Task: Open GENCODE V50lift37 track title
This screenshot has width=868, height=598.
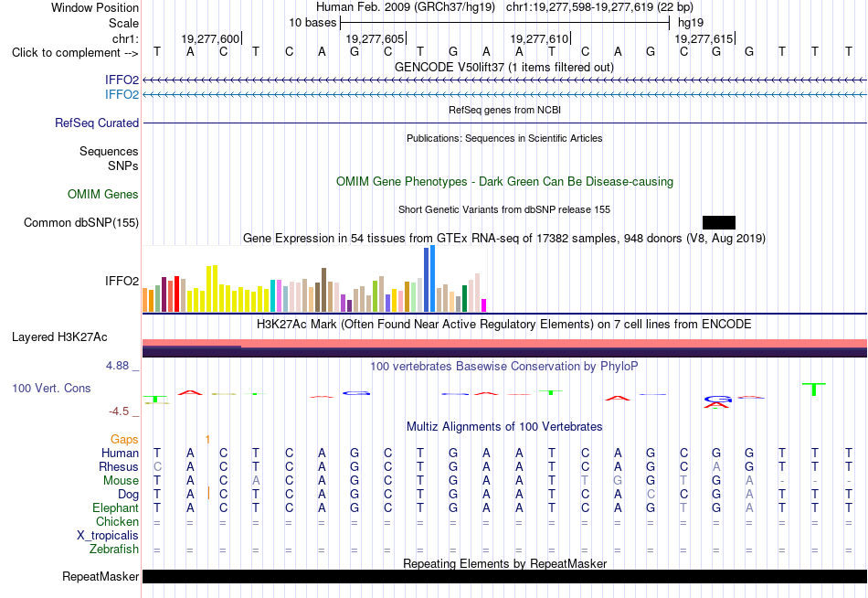Action: (504, 67)
